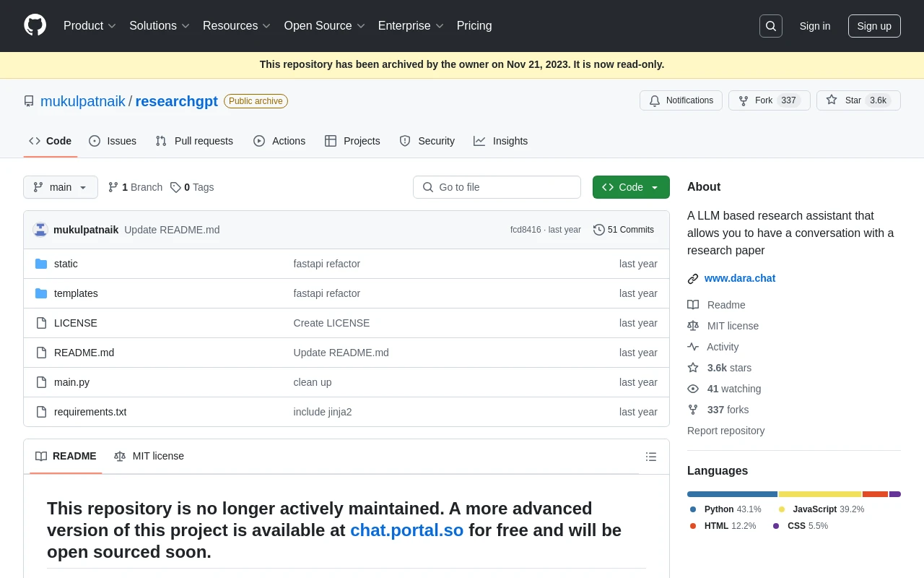The width and height of the screenshot is (924, 578).
Task: Click the tag icon for 0 Tags
Action: 175,187
